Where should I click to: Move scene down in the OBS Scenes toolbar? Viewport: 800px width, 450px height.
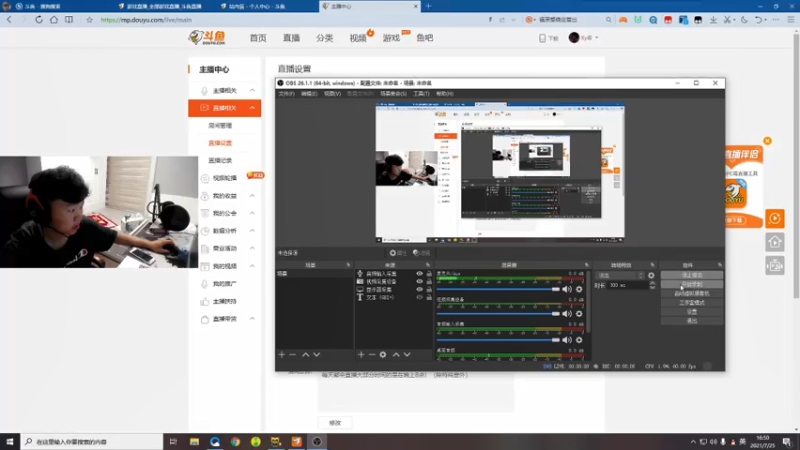[x=317, y=355]
